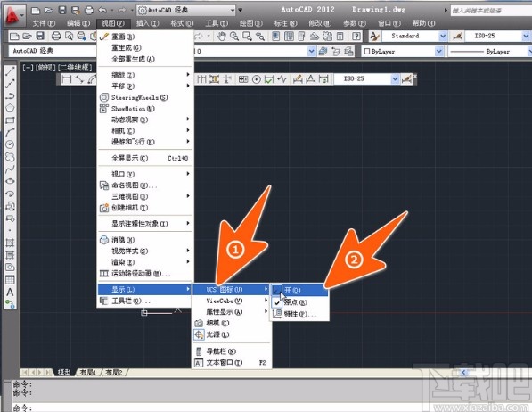Select the Multiline Text A tool
The width and height of the screenshot is (532, 412).
tap(10, 293)
